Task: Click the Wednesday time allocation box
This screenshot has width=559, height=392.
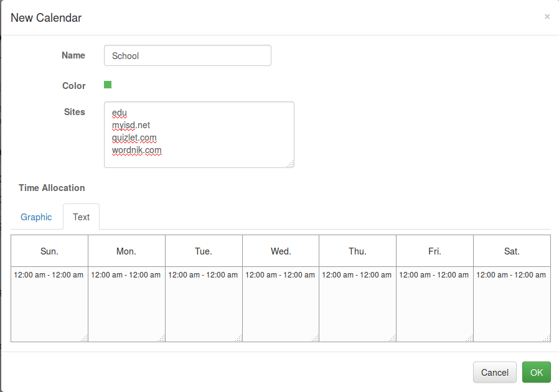Action: 281,304
